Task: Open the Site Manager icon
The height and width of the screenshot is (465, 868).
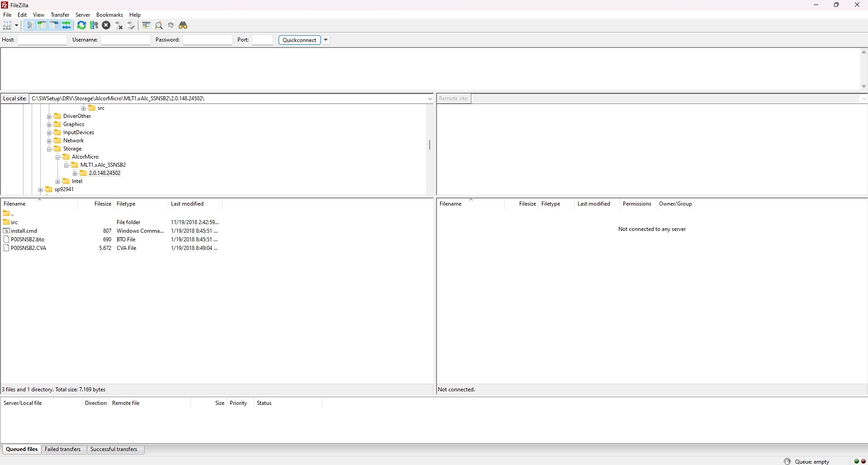Action: [x=7, y=25]
